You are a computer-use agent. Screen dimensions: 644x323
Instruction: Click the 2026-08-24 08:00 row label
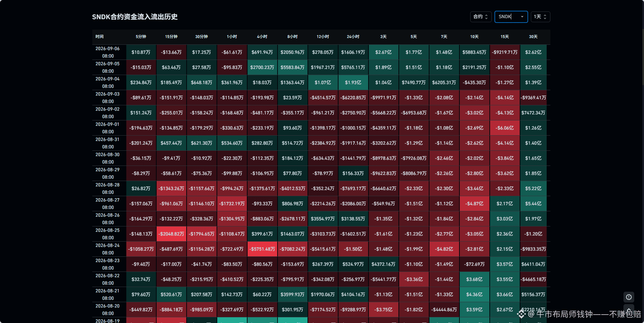(x=108, y=249)
